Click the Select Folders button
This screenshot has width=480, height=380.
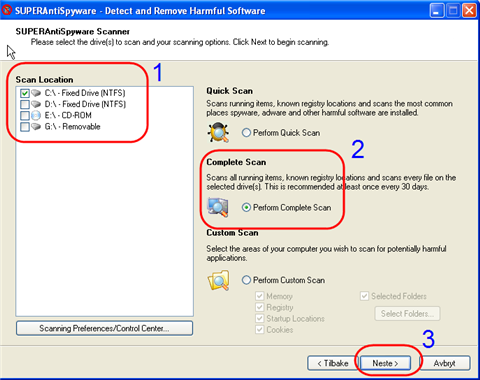coord(407,314)
